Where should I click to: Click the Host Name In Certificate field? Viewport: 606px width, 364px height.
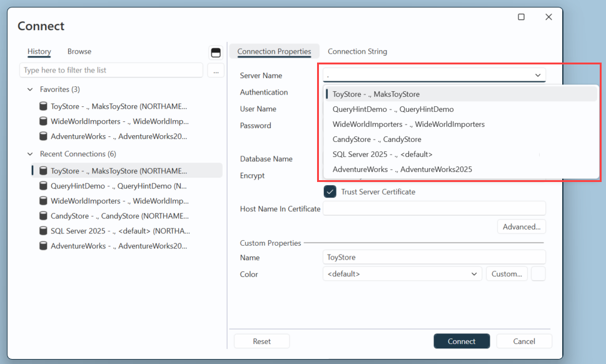[434, 208]
